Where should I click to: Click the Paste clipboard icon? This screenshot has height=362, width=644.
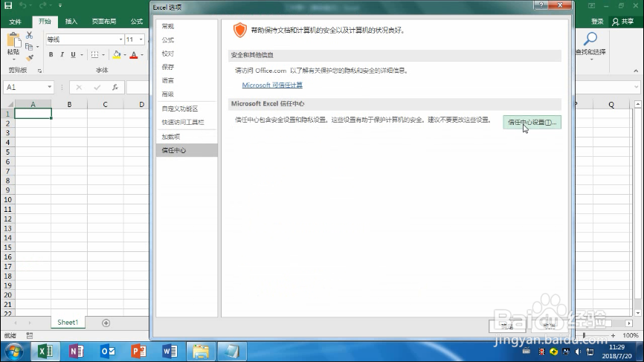click(13, 41)
